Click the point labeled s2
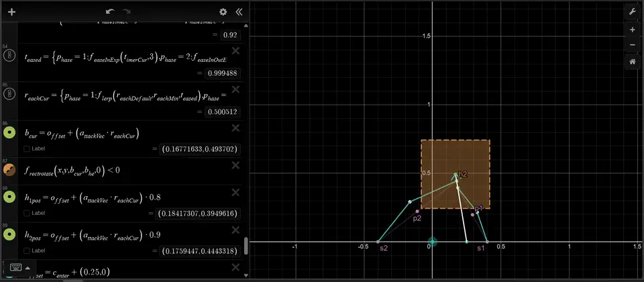 (x=378, y=242)
